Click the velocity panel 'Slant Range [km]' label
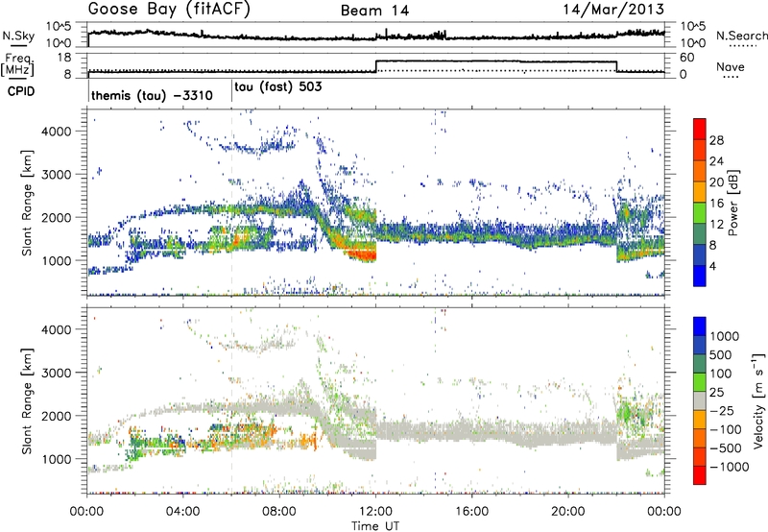This screenshot has width=768, height=532. pos(27,400)
